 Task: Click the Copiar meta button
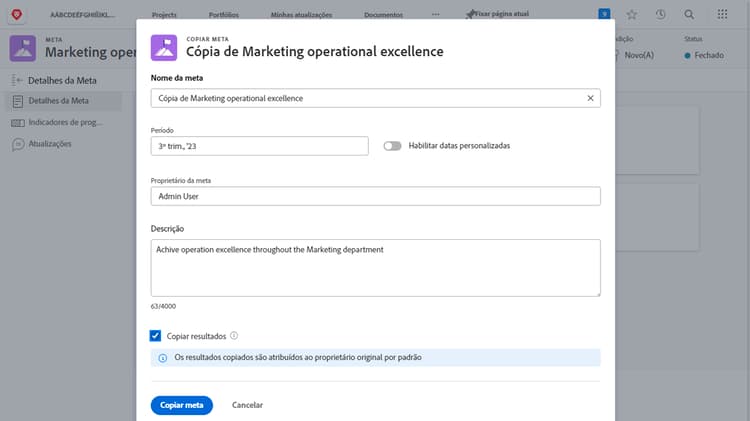(182, 405)
